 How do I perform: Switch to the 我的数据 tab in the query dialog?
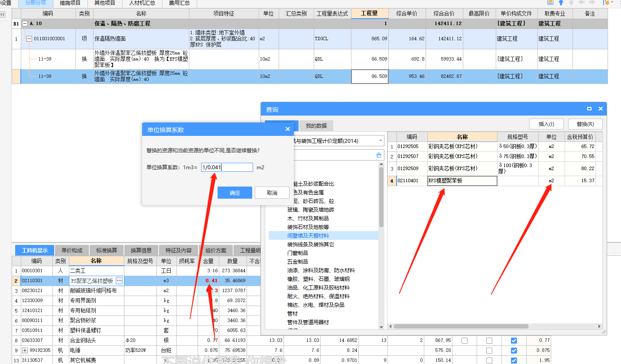315,125
